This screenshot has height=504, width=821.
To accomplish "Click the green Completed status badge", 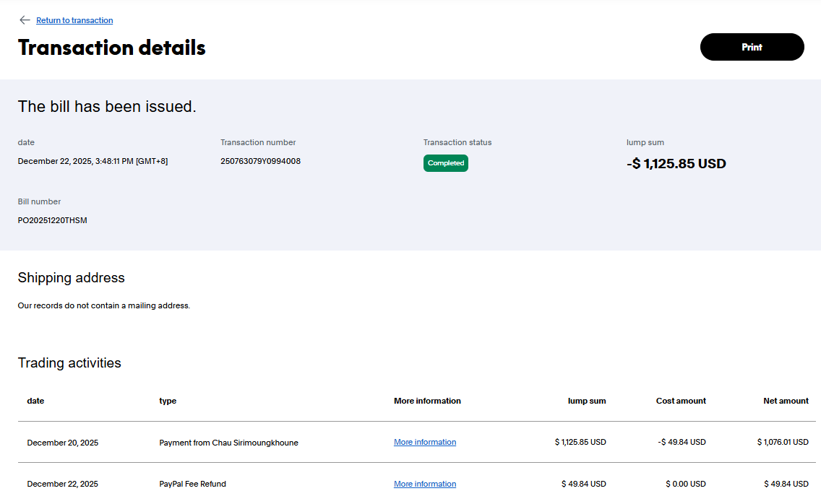I will [x=445, y=163].
